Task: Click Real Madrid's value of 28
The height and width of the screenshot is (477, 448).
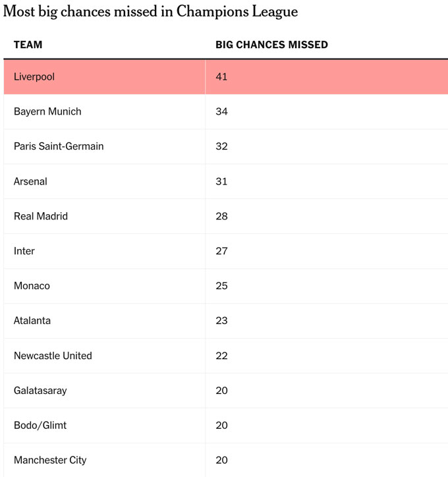Action: tap(221, 216)
